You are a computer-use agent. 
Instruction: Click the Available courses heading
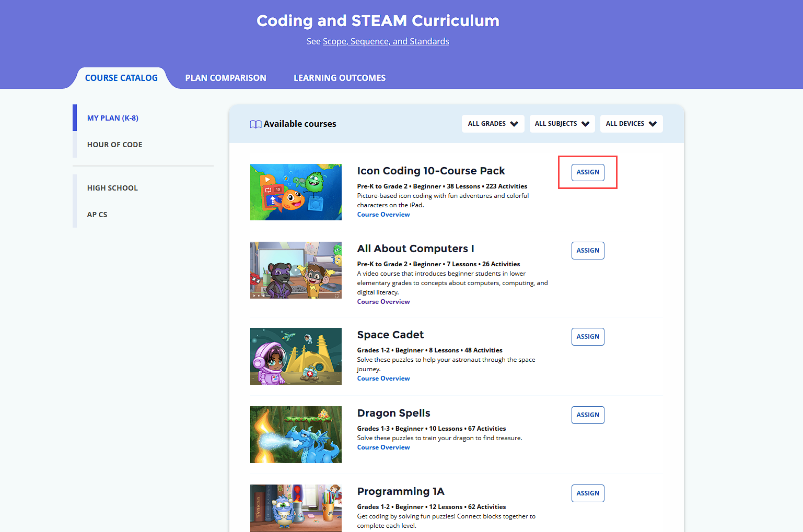coord(300,124)
